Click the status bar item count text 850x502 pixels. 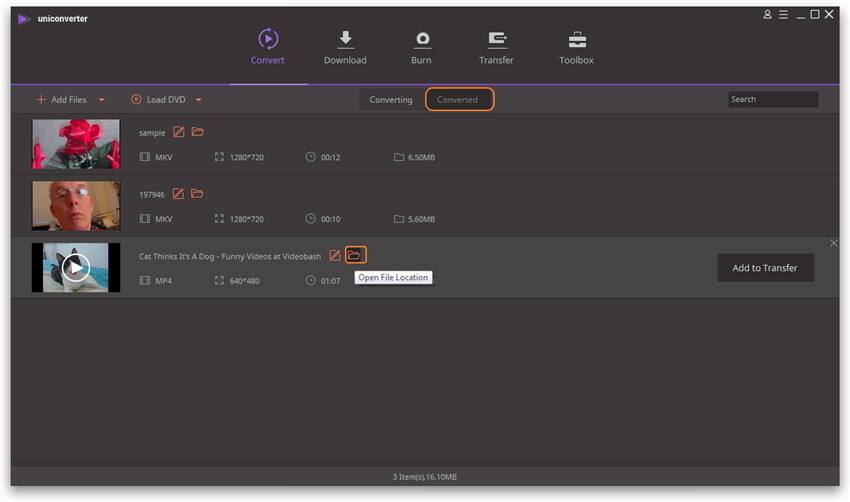[424, 477]
